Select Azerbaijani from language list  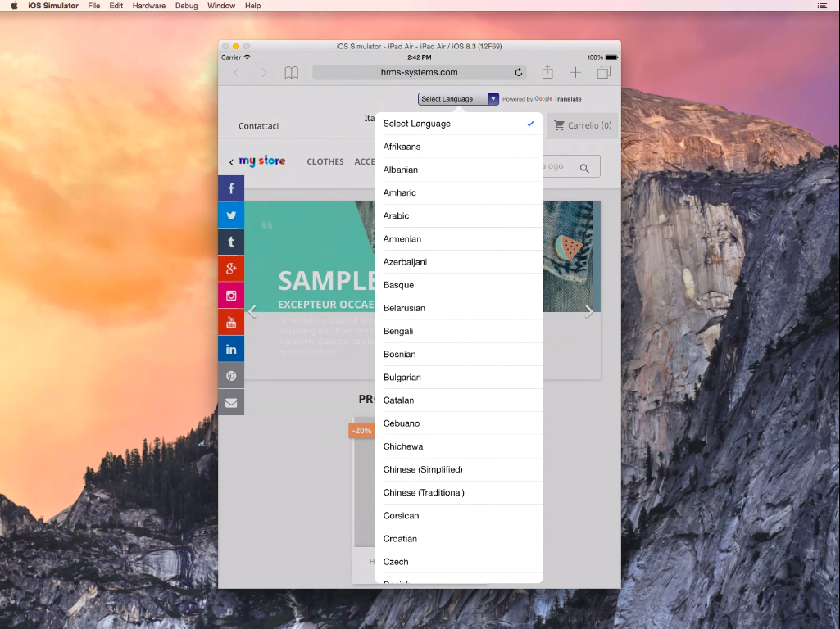[459, 262]
